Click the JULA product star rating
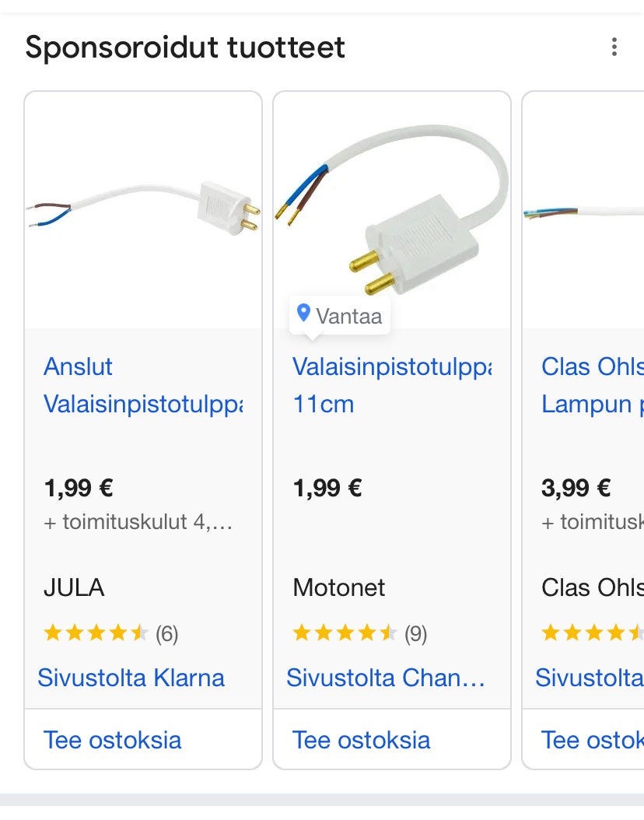Image resolution: width=644 pixels, height=820 pixels. click(96, 633)
